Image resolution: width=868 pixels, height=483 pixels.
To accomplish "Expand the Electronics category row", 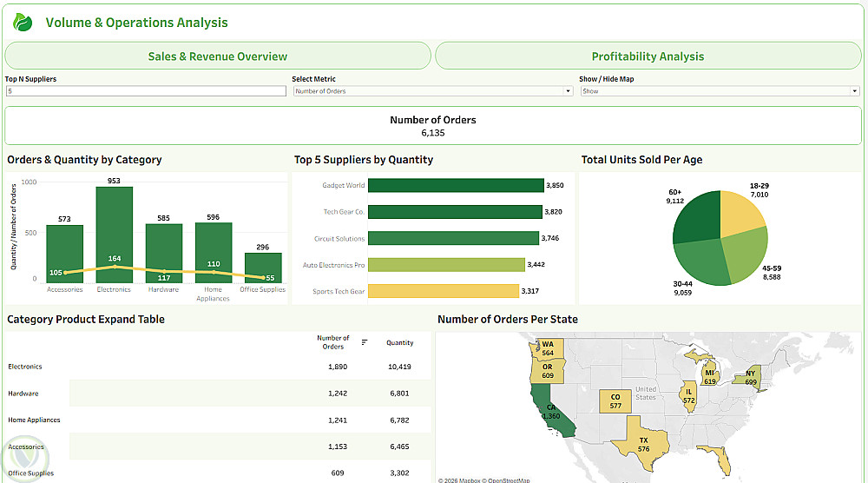I will click(25, 367).
